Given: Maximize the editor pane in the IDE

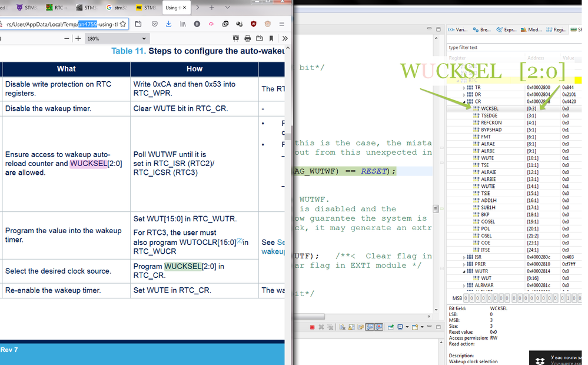Looking at the screenshot, I should 438,29.
